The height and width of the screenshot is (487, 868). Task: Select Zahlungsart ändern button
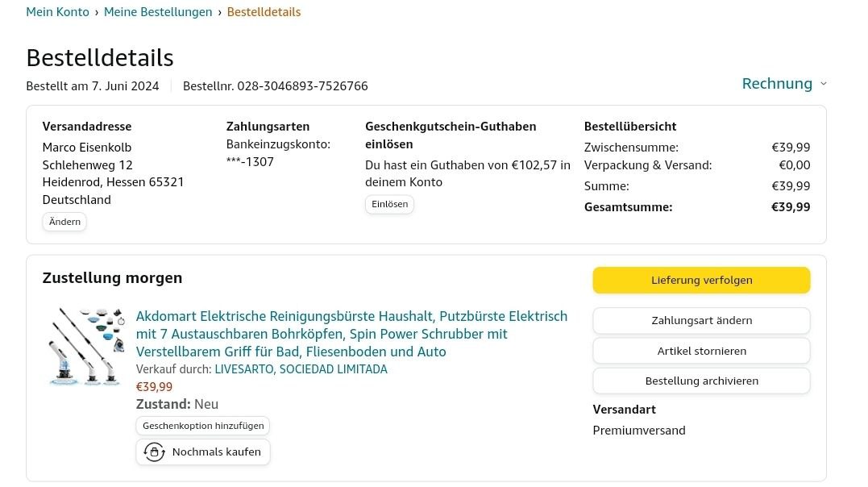pos(701,321)
